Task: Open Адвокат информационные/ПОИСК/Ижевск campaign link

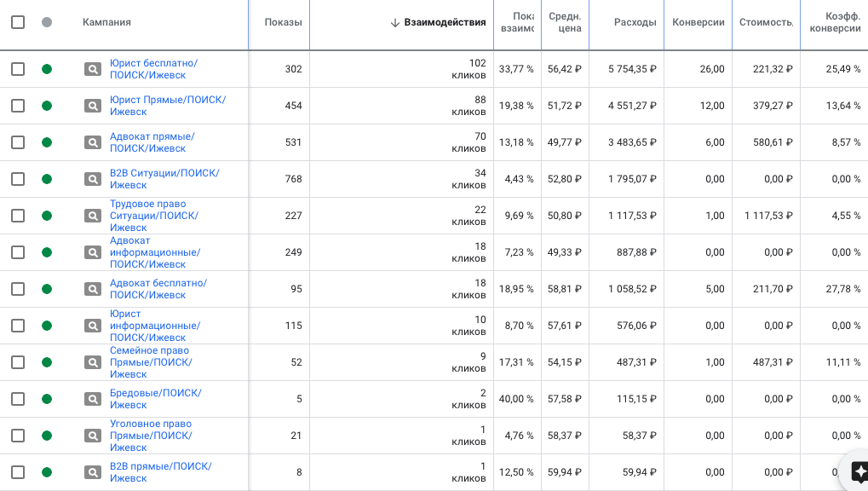Action: pos(155,252)
